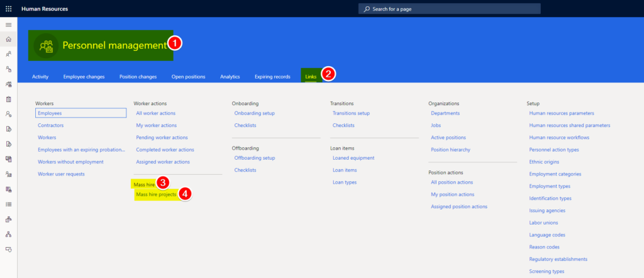Open Checklists under Transitions
The image size is (644, 278).
coord(343,125)
